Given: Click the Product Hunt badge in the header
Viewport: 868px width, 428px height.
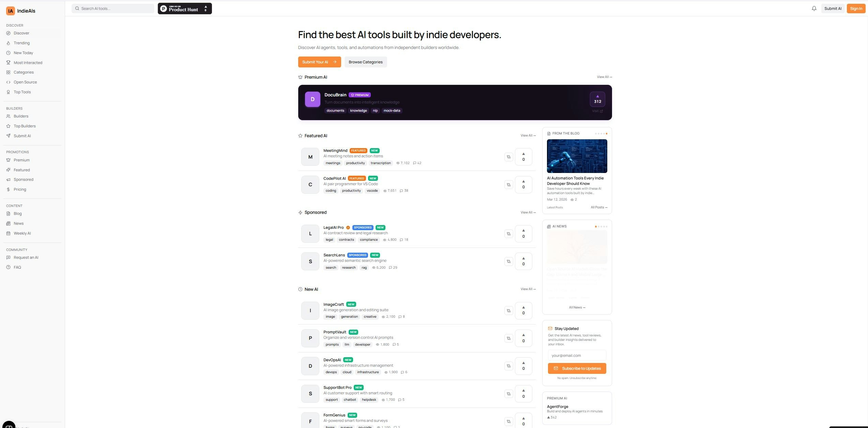Looking at the screenshot, I should click(184, 8).
